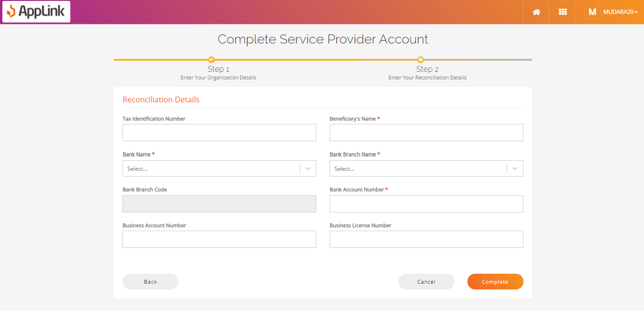The height and width of the screenshot is (311, 644).
Task: Open the Bank Name select dropdown
Action: [x=219, y=168]
